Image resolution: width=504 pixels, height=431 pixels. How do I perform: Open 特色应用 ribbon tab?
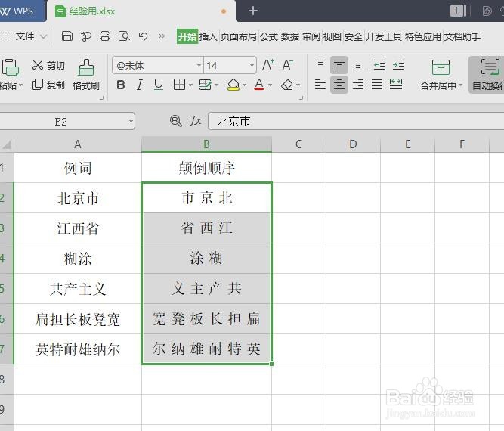pos(423,36)
